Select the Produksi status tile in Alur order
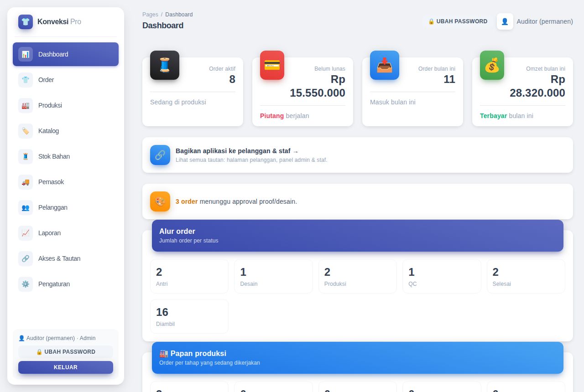 pos(358,276)
